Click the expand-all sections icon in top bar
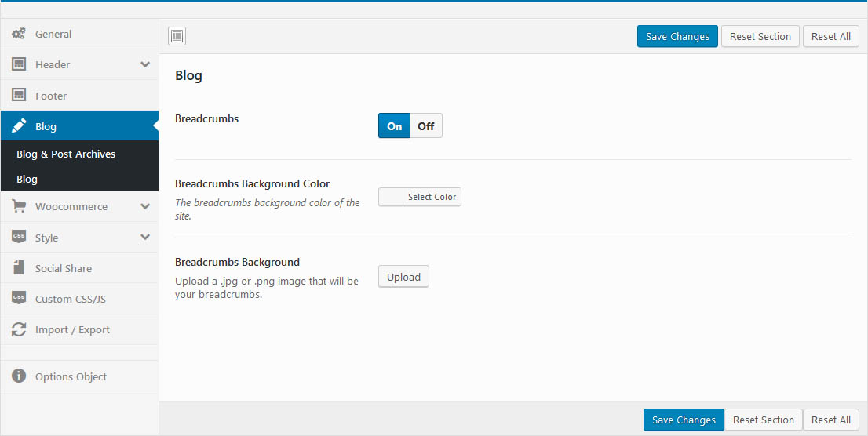The width and height of the screenshot is (868, 436). tap(177, 36)
